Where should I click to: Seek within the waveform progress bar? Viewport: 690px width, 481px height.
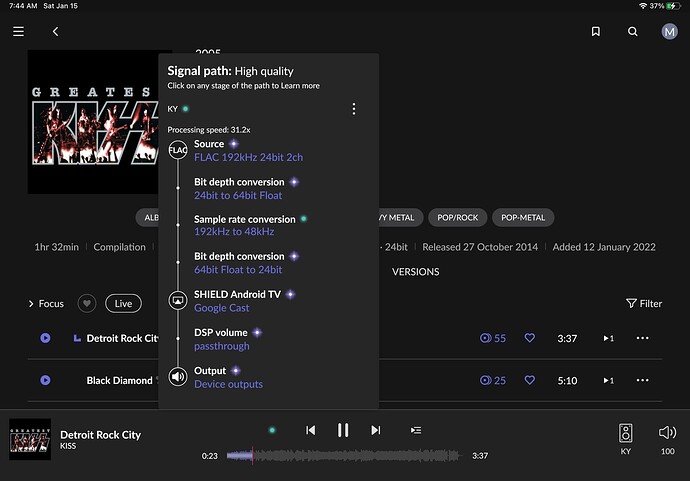[x=344, y=456]
